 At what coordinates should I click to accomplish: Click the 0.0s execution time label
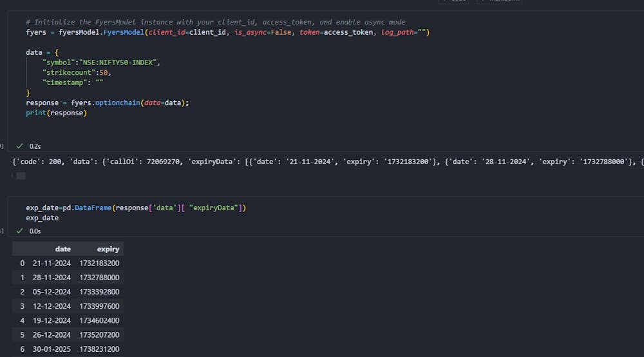coord(35,231)
